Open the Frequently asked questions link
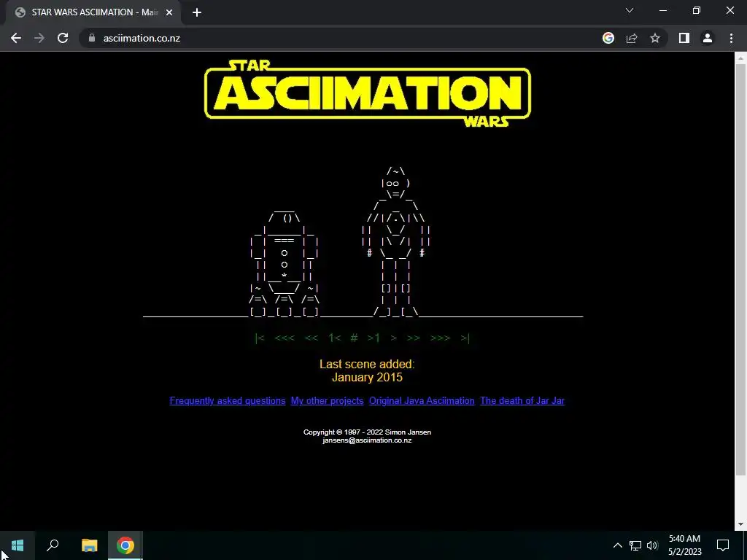The image size is (747, 560). 228,401
